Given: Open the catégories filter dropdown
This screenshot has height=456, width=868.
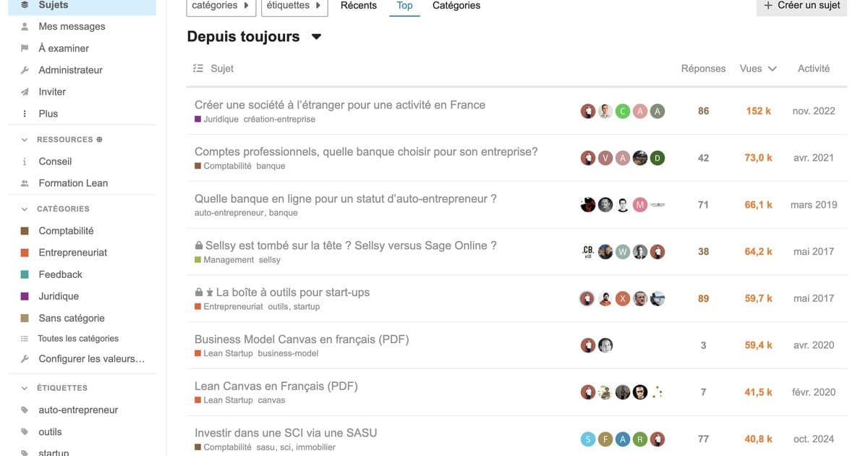Looking at the screenshot, I should [x=221, y=6].
